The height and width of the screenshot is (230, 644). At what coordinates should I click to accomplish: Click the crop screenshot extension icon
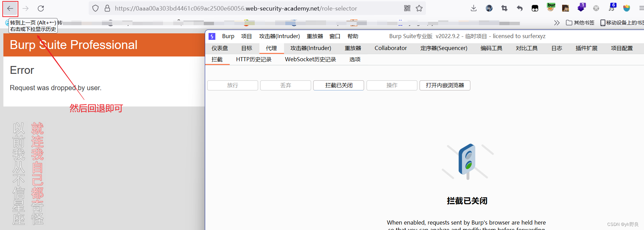tap(504, 8)
